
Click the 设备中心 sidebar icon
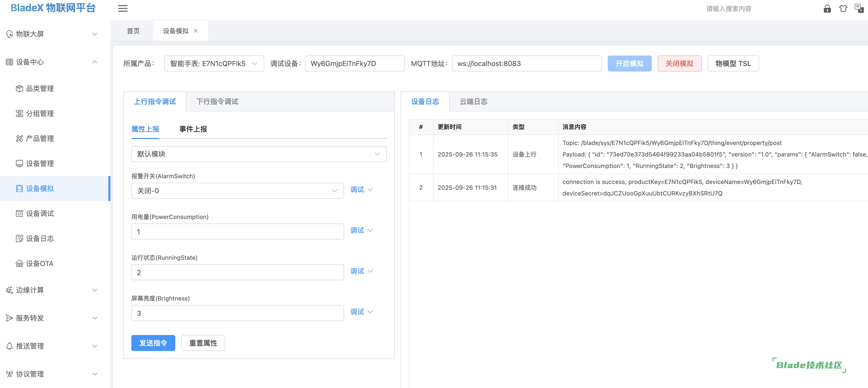tap(9, 62)
